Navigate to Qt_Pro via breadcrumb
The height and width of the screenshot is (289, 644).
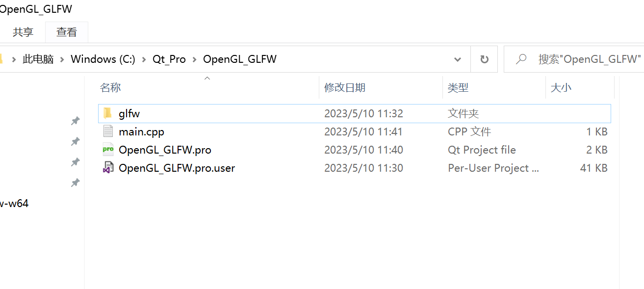[169, 59]
